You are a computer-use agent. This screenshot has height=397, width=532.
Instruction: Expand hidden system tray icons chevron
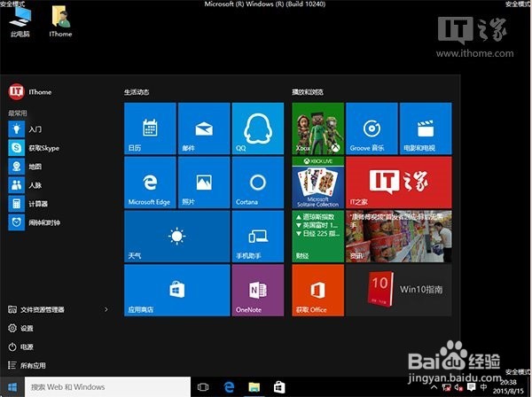point(434,387)
